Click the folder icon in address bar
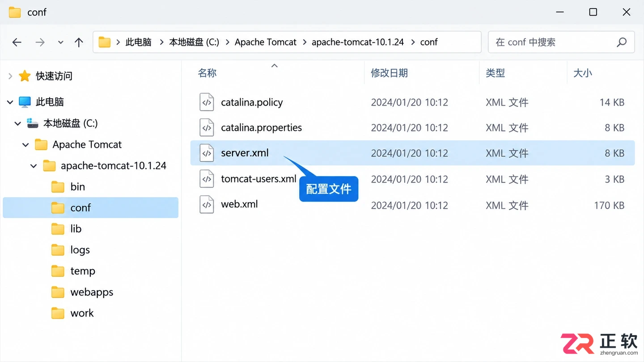Image resolution: width=644 pixels, height=362 pixels. [104, 42]
